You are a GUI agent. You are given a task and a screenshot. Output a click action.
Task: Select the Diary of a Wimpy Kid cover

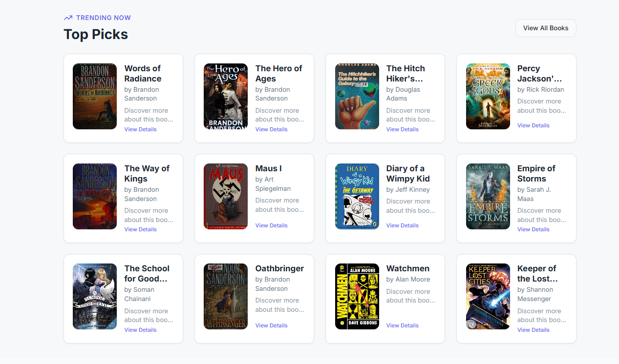tap(357, 196)
